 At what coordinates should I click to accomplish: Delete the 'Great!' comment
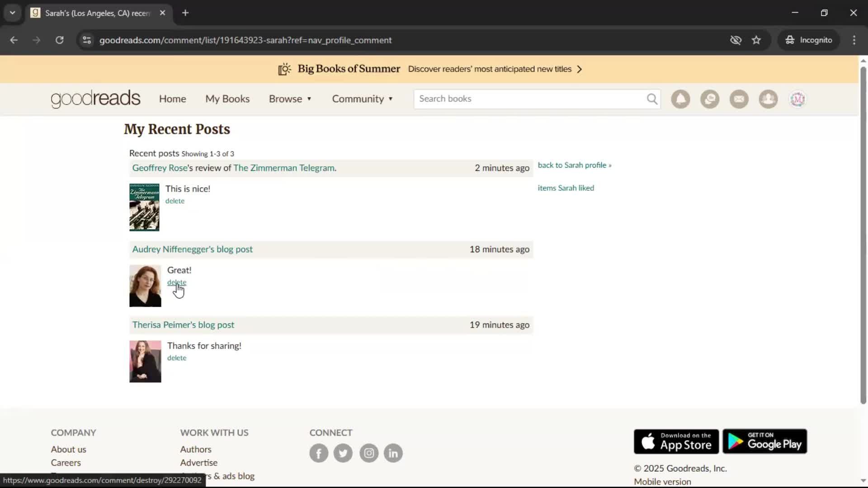tap(177, 282)
